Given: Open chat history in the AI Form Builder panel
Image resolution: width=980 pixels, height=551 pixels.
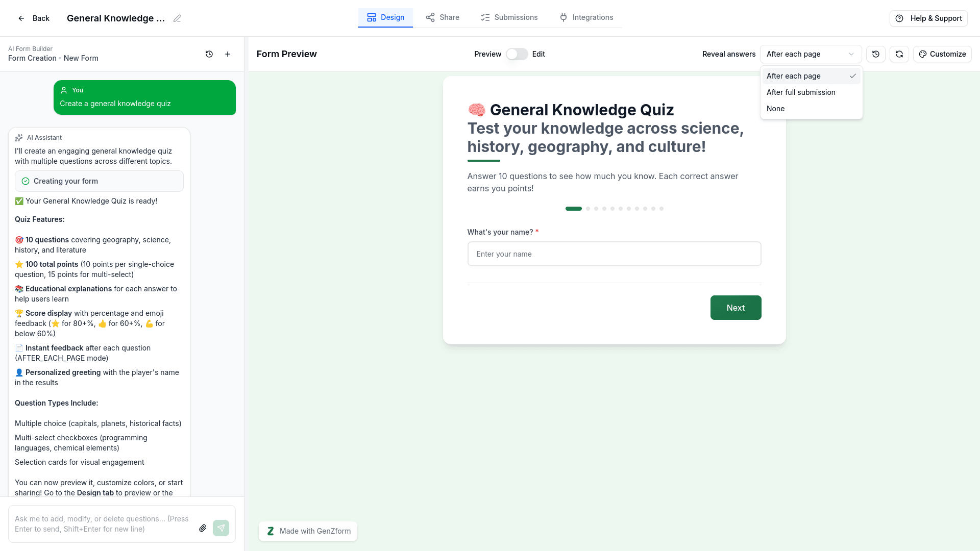Looking at the screenshot, I should [x=209, y=54].
